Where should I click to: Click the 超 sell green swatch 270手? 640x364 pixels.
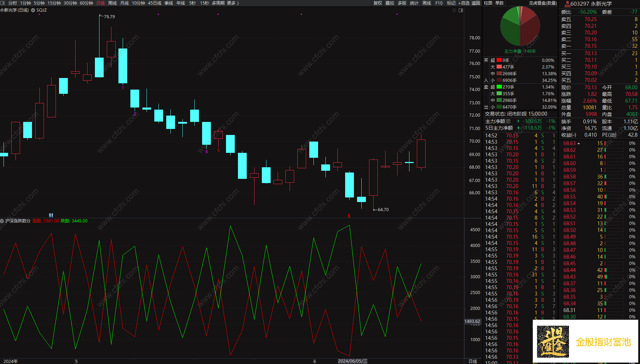pyautogui.click(x=499, y=87)
